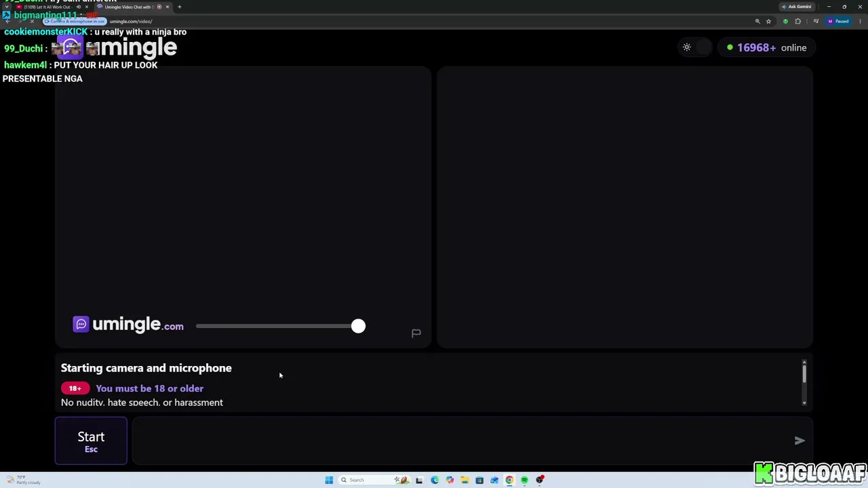Open the media controls icon in Chrome
Viewport: 868px width, 488px height.
point(815,21)
